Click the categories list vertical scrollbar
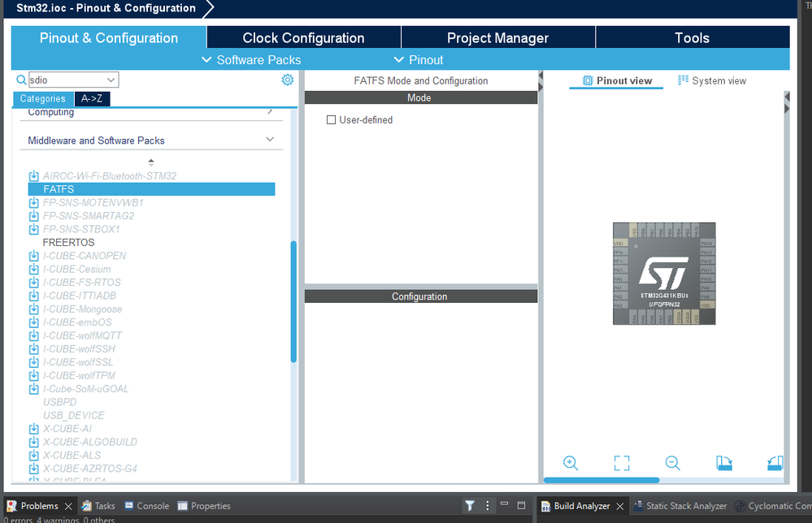 [293, 301]
